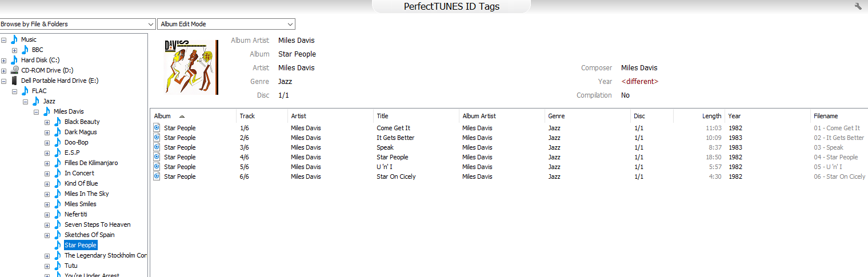Collapse the Miles Davis tree node
Screen dimensions: 868x277
[x=37, y=111]
